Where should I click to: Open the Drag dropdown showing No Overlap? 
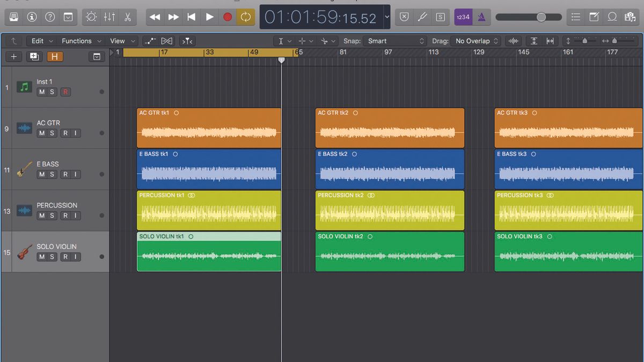[474, 41]
